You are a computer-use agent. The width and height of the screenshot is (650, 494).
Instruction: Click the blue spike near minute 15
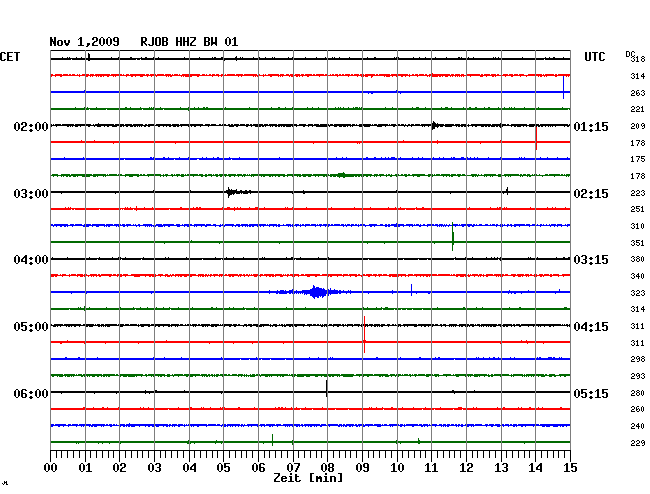pyautogui.click(x=563, y=87)
